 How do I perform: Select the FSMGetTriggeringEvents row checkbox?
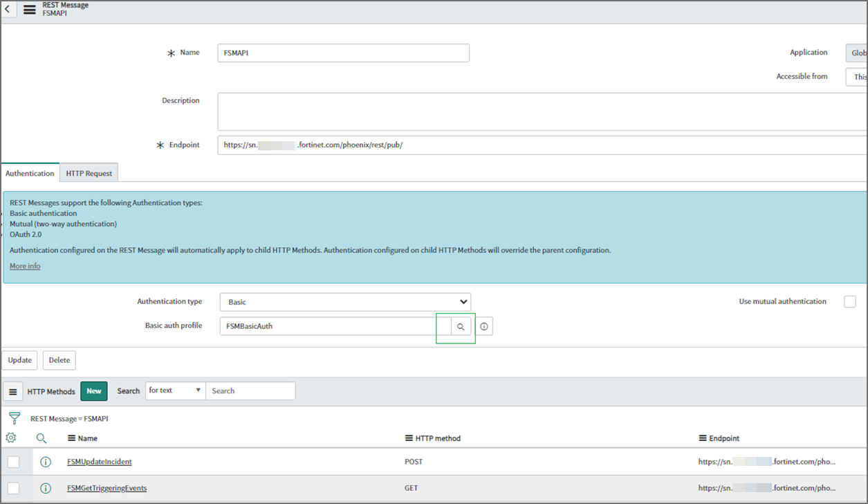coord(14,488)
